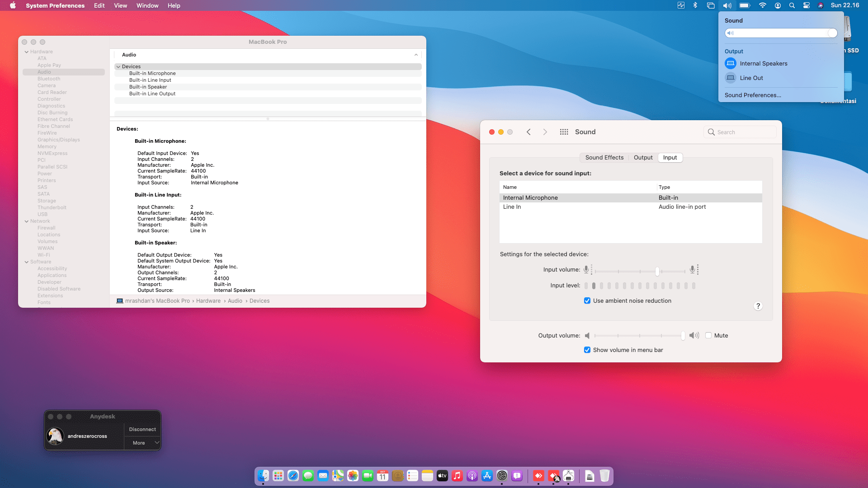The height and width of the screenshot is (488, 868).
Task: Click Disconnect in the AnyDesk window
Action: (x=142, y=429)
